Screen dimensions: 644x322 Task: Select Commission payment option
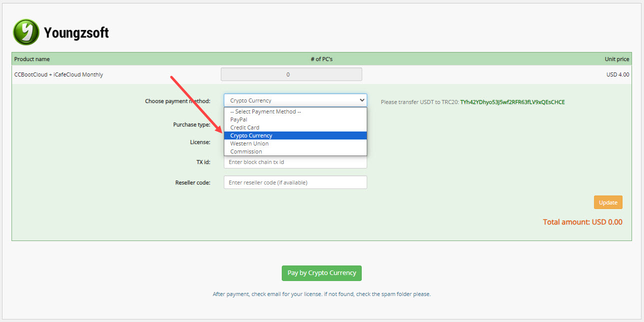(246, 151)
